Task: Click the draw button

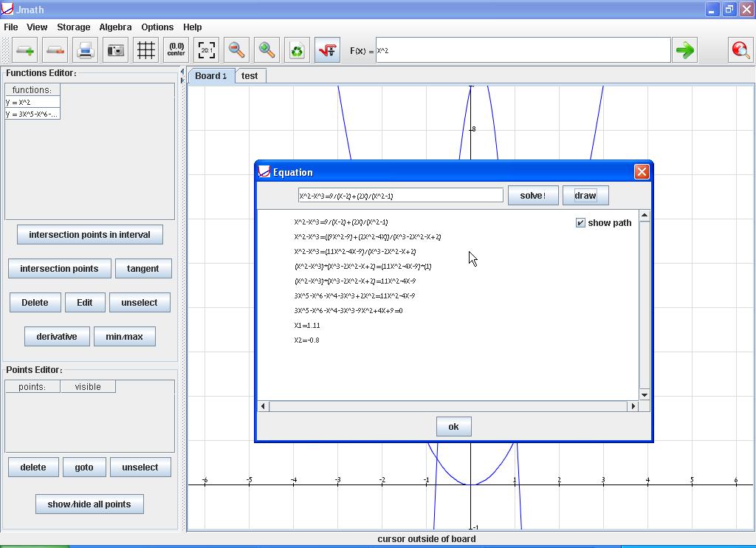Action: (x=585, y=195)
